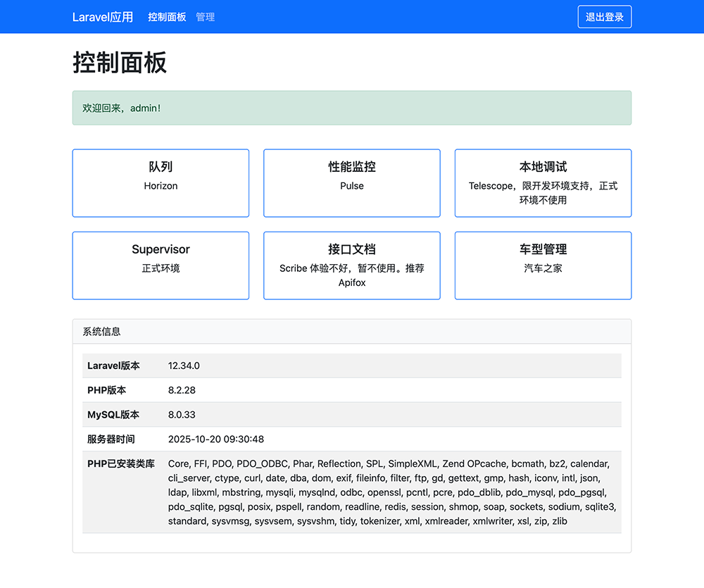Image resolution: width=704 pixels, height=588 pixels.
Task: Select the MySQL版本 table row
Action: (351, 415)
